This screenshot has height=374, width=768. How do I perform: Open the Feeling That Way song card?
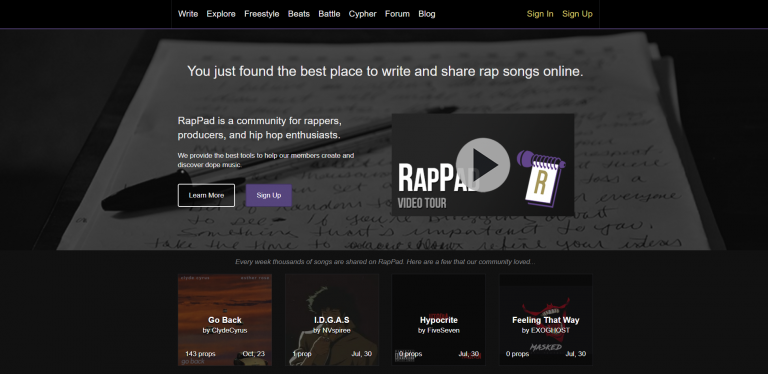(x=546, y=320)
